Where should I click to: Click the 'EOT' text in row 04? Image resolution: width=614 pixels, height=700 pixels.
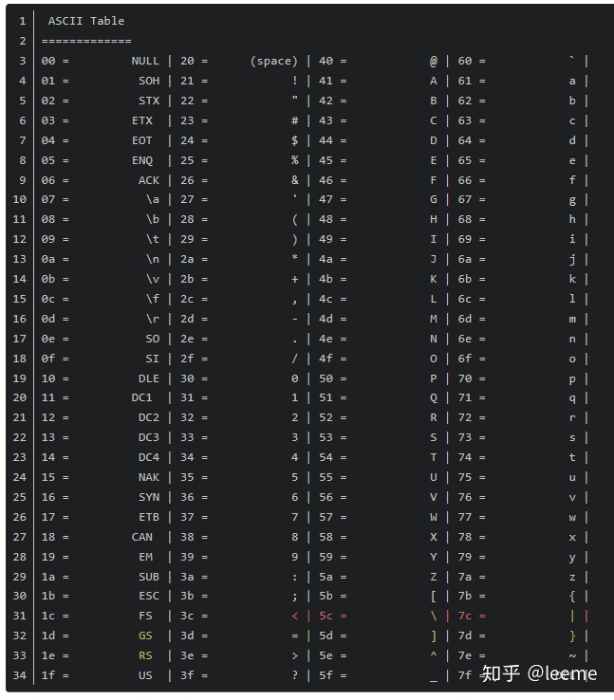pos(142,140)
